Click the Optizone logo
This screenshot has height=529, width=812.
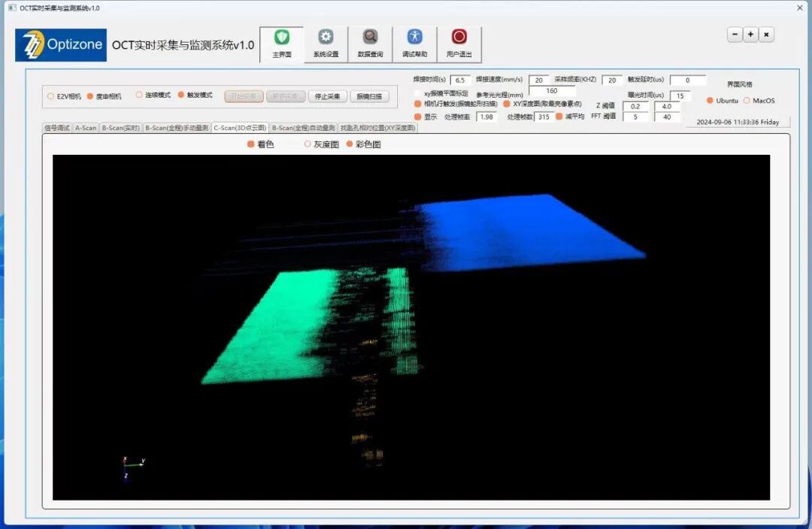61,45
